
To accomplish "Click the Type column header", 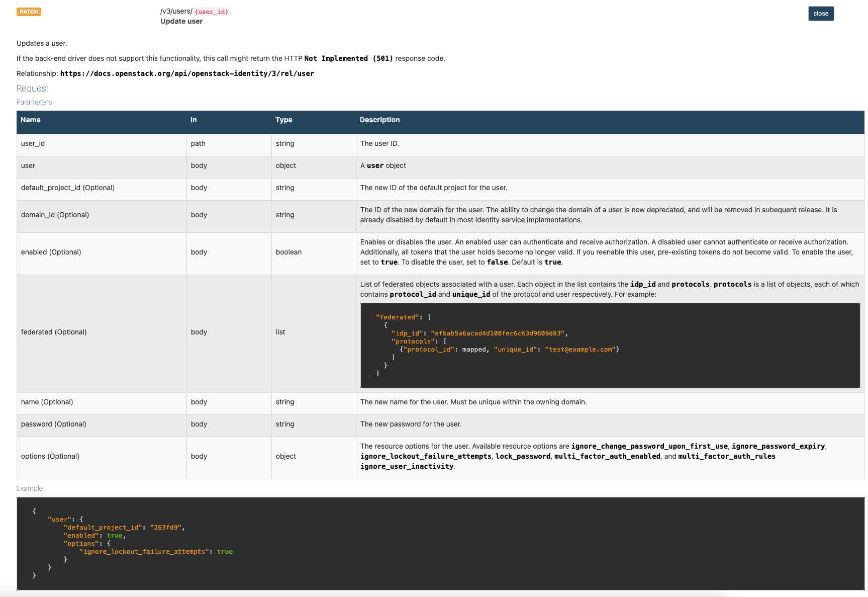I will [283, 120].
